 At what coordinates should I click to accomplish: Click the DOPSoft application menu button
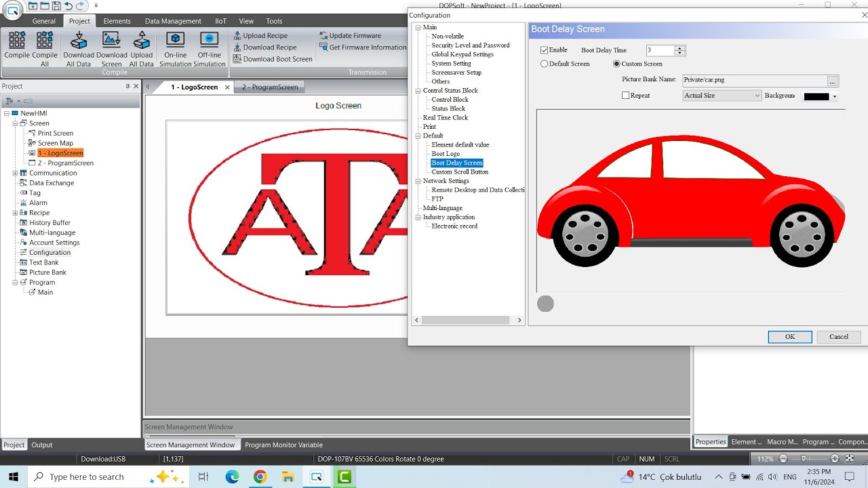(x=12, y=9)
